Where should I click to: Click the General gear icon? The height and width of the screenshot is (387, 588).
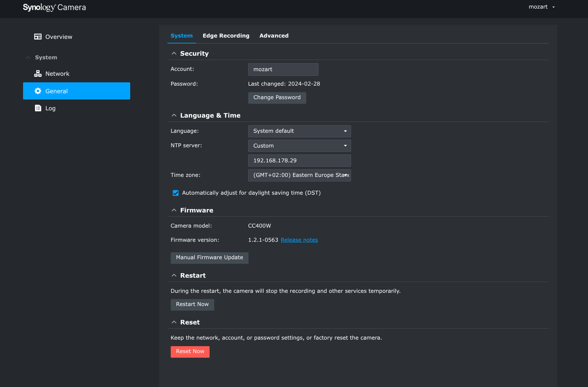[38, 91]
